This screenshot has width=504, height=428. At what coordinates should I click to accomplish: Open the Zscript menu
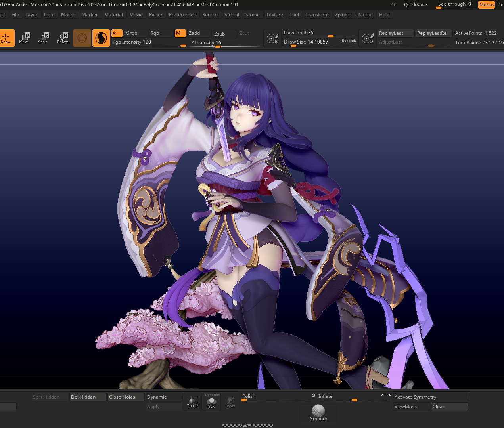(365, 15)
